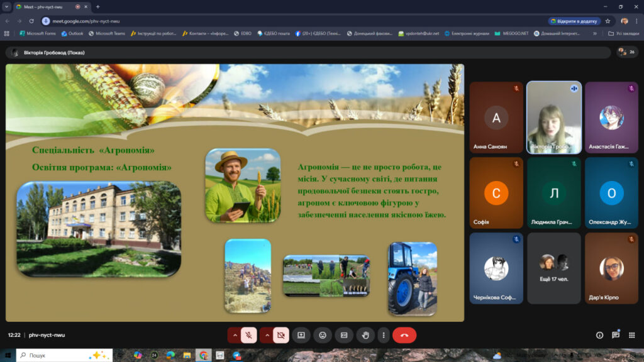This screenshot has height=362, width=644.
Task: Show participants list with 26 people
Action: [626, 52]
